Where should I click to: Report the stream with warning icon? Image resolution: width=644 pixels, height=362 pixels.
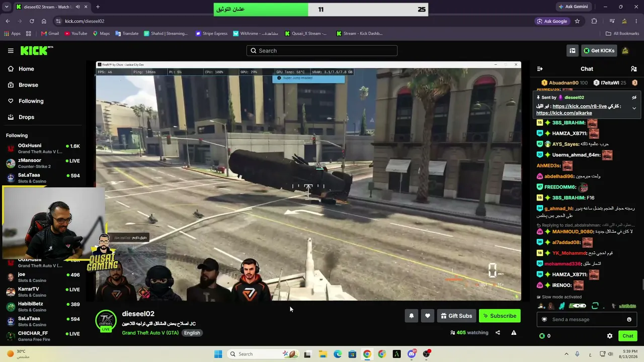[514, 332]
